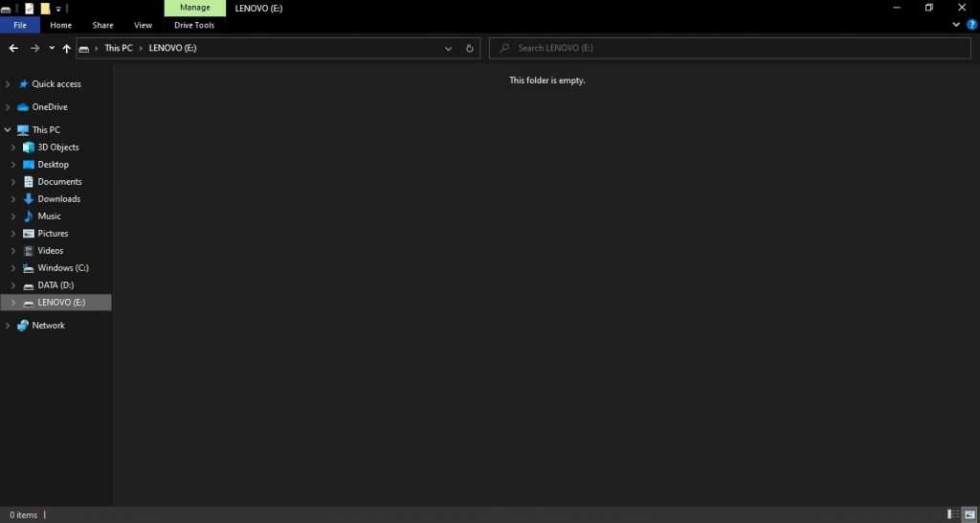Click the New folder quick access icon
Screen dimensions: 980x523
tap(45, 8)
